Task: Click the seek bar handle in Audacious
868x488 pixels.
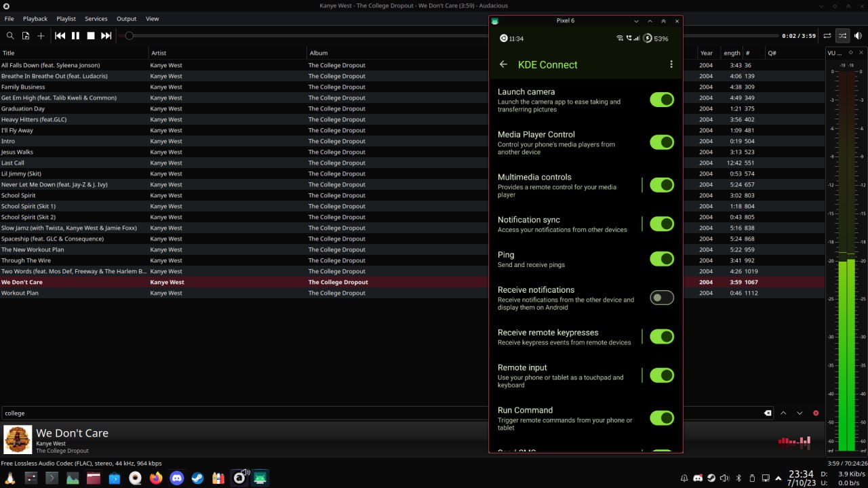Action: click(x=129, y=36)
